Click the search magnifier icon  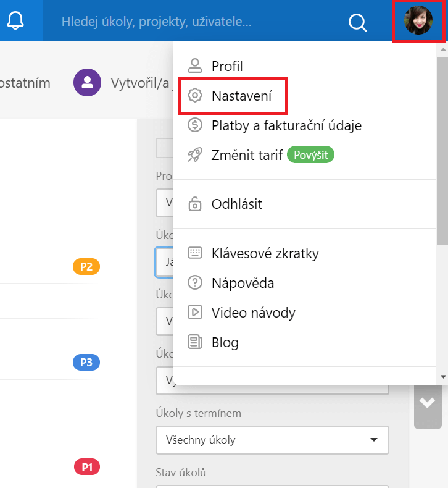(x=358, y=22)
